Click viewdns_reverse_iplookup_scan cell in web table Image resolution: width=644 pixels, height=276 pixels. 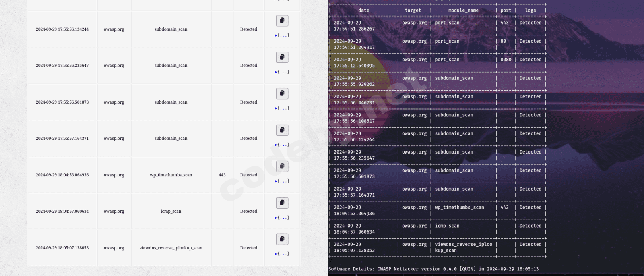[171, 248]
